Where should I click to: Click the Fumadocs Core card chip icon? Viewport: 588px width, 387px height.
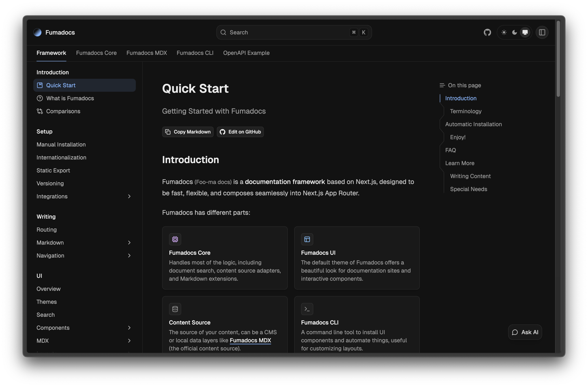click(x=175, y=239)
